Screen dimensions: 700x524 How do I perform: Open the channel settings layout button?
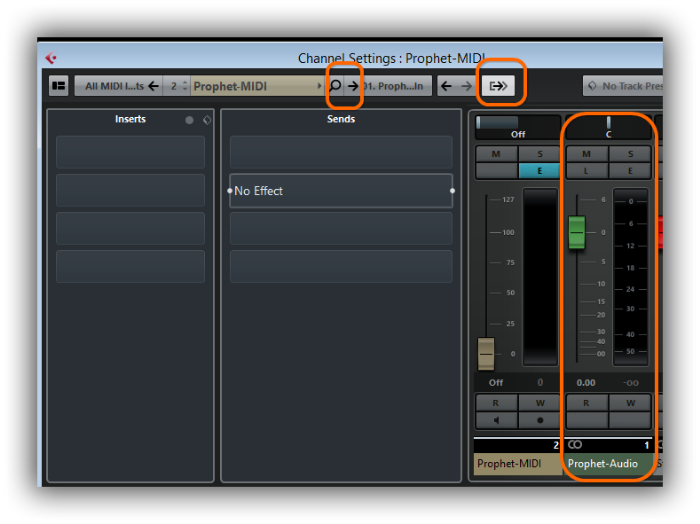tap(59, 86)
